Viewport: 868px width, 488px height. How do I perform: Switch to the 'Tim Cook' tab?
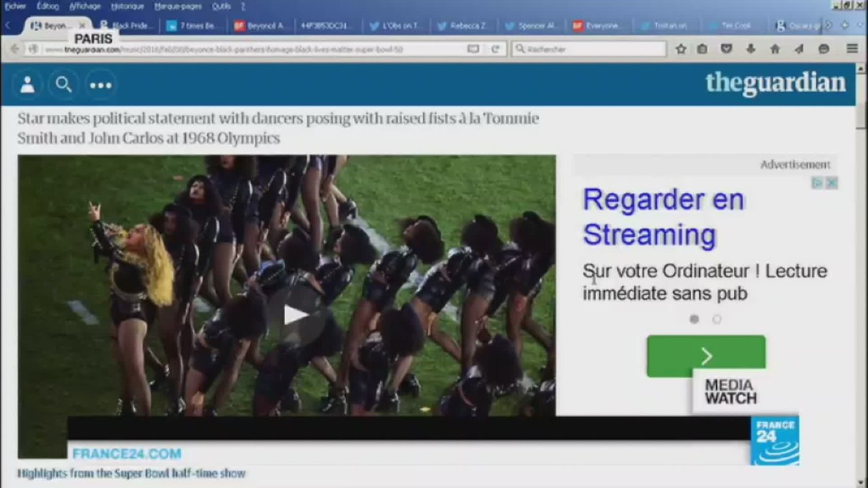[734, 26]
